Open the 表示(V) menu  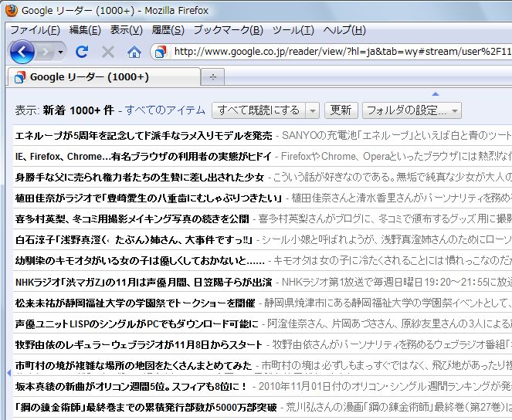(x=126, y=30)
